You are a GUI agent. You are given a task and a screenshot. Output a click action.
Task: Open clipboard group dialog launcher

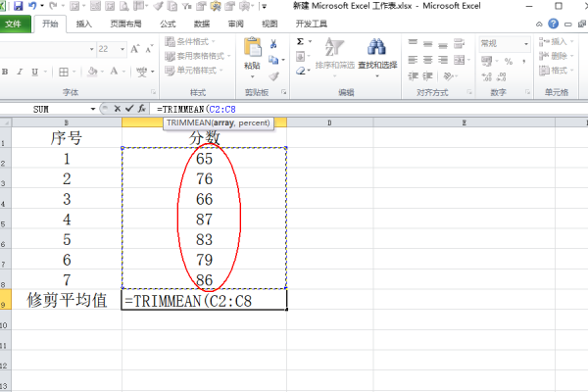click(284, 92)
